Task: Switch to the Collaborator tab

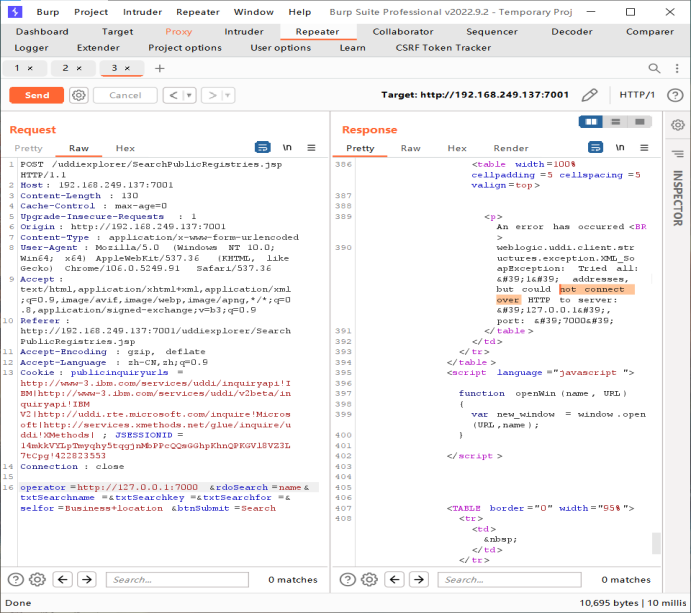Action: point(402,32)
